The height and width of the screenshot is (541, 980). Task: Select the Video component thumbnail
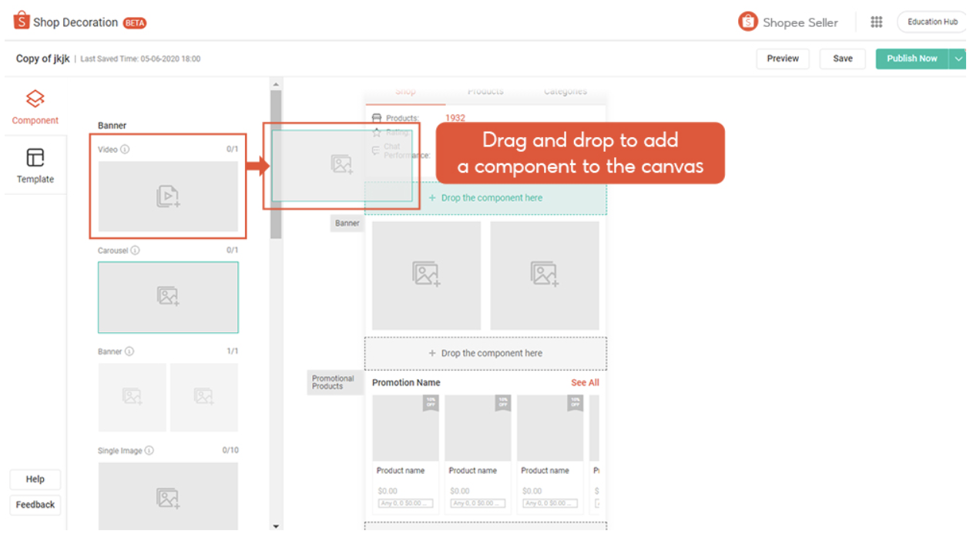click(x=168, y=197)
